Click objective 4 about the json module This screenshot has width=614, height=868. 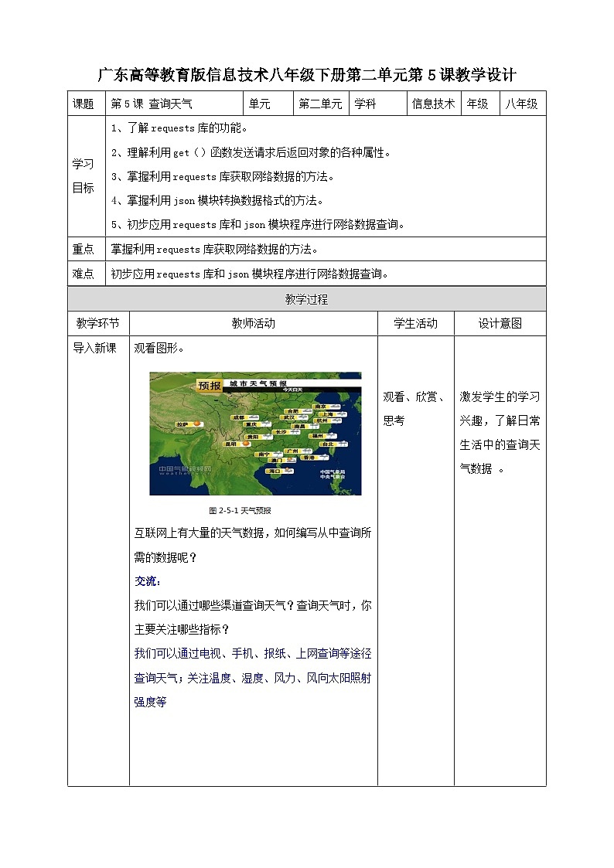[x=217, y=200]
